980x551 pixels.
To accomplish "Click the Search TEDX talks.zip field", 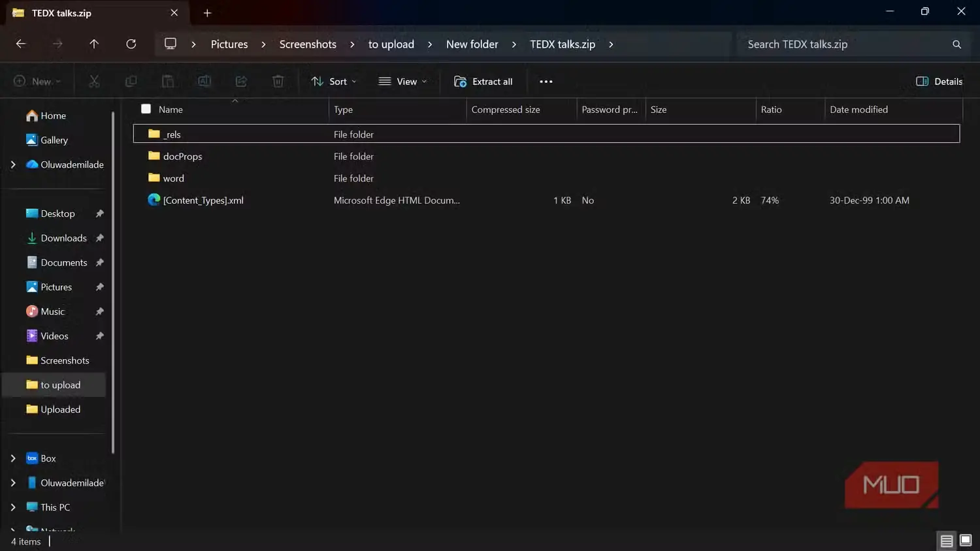I will tap(853, 44).
